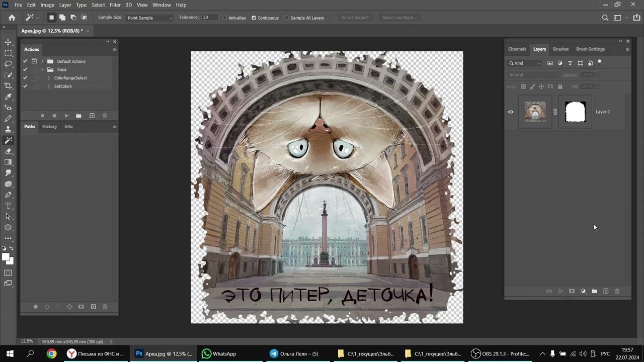The image size is (644, 362).
Task: Choose Add to selection mode icon
Action: coord(62,18)
